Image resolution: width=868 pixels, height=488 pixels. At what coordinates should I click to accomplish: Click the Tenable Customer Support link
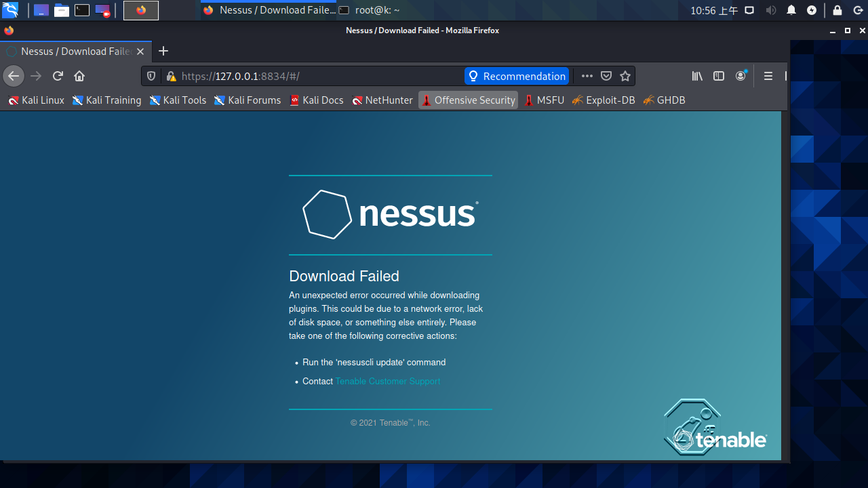coord(388,382)
